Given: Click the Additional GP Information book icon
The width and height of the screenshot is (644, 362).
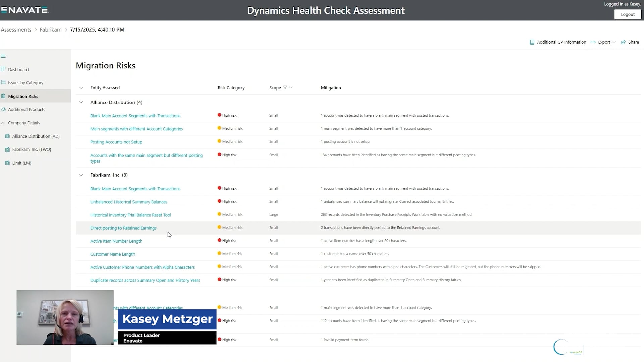Looking at the screenshot, I should [532, 42].
